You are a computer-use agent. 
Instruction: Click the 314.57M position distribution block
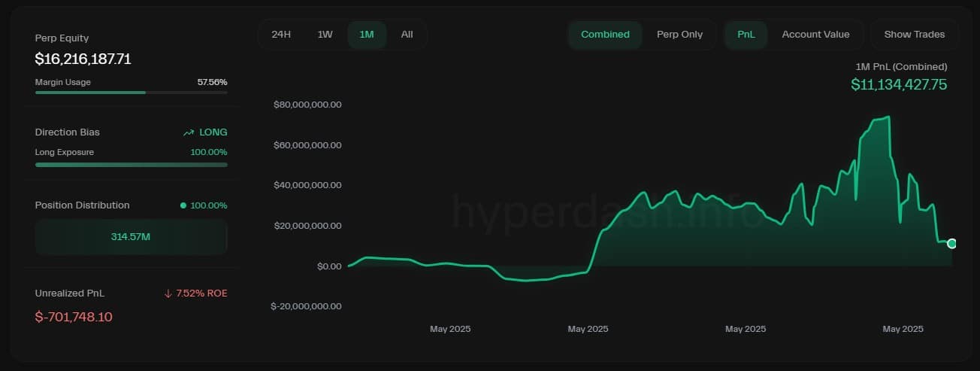131,237
